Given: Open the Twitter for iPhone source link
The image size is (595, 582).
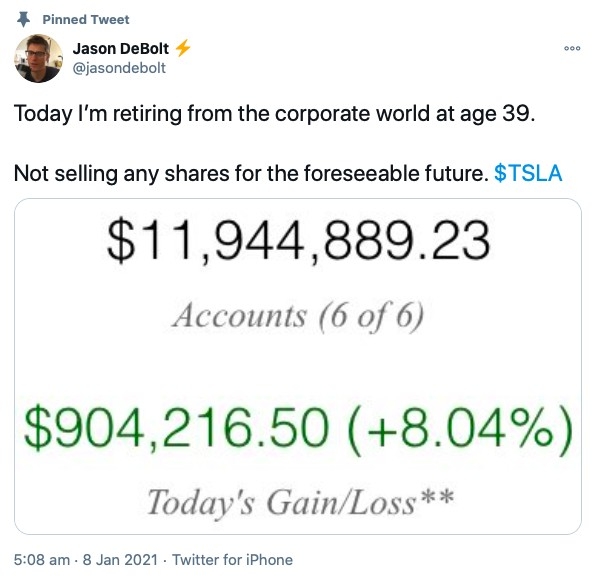Looking at the screenshot, I should point(232,560).
